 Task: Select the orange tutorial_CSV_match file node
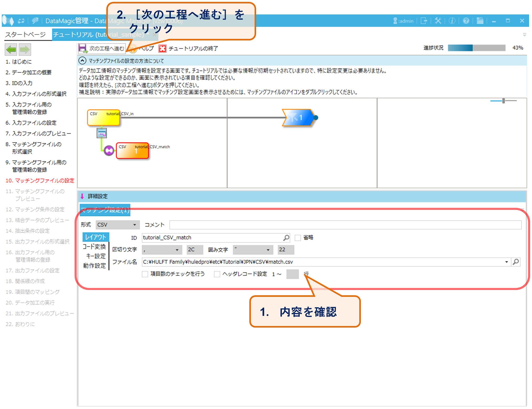133,151
